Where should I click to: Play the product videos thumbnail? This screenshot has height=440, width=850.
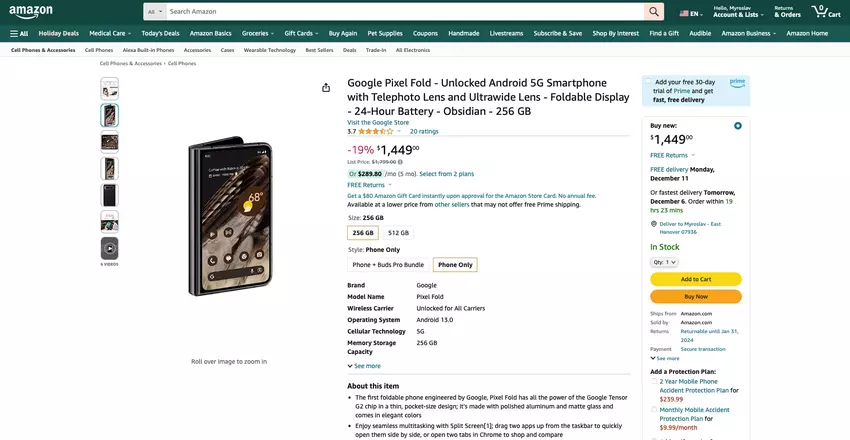click(x=109, y=248)
